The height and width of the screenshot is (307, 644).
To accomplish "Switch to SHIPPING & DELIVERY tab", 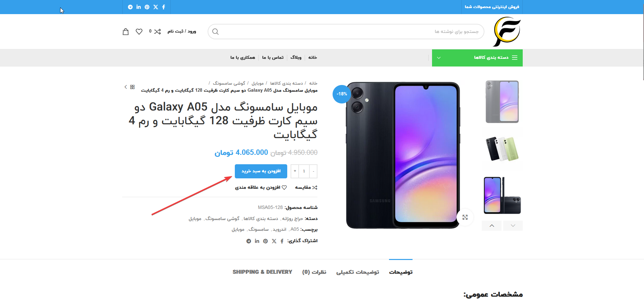I will [x=262, y=272].
